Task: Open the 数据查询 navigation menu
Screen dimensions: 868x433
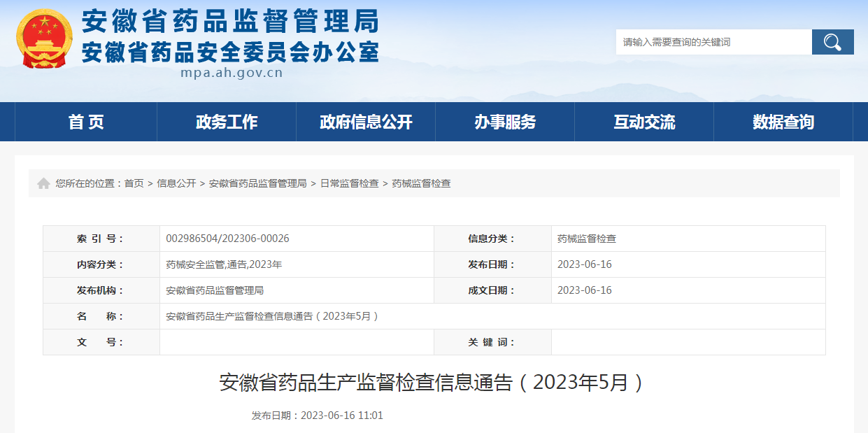Action: click(x=783, y=122)
